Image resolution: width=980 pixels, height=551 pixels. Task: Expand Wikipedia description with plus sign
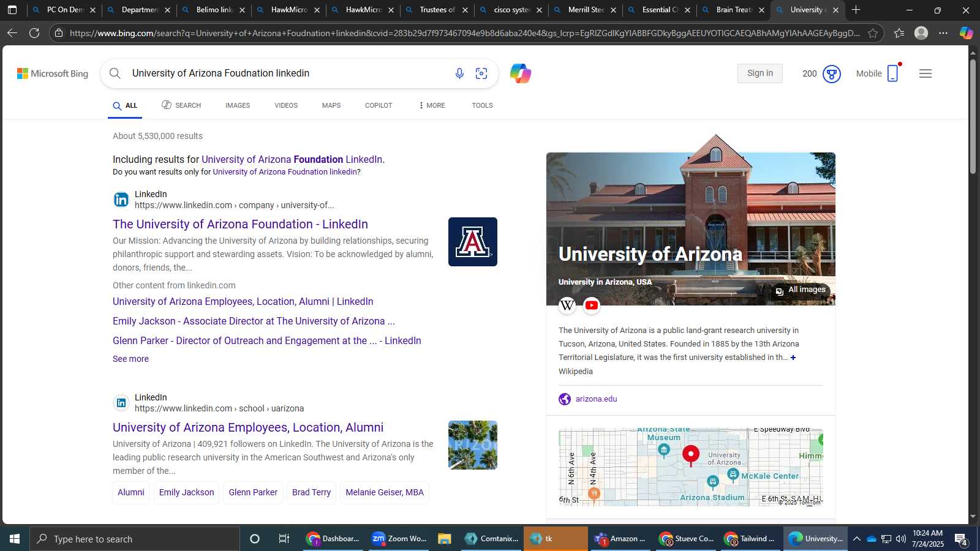793,358
